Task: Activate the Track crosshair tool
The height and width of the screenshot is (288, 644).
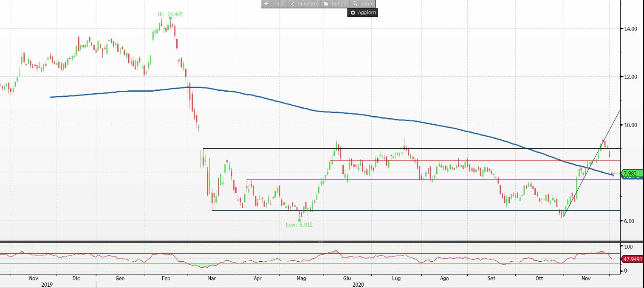Action: tap(274, 4)
